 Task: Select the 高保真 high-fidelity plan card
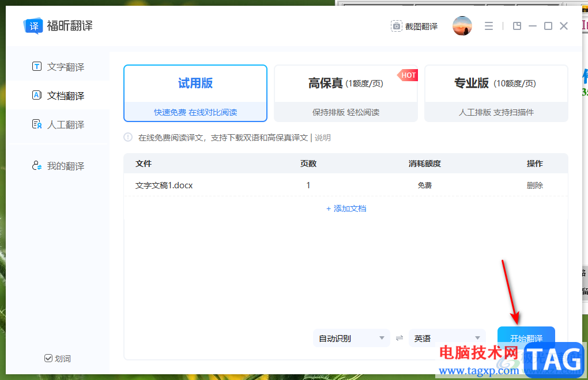[346, 93]
